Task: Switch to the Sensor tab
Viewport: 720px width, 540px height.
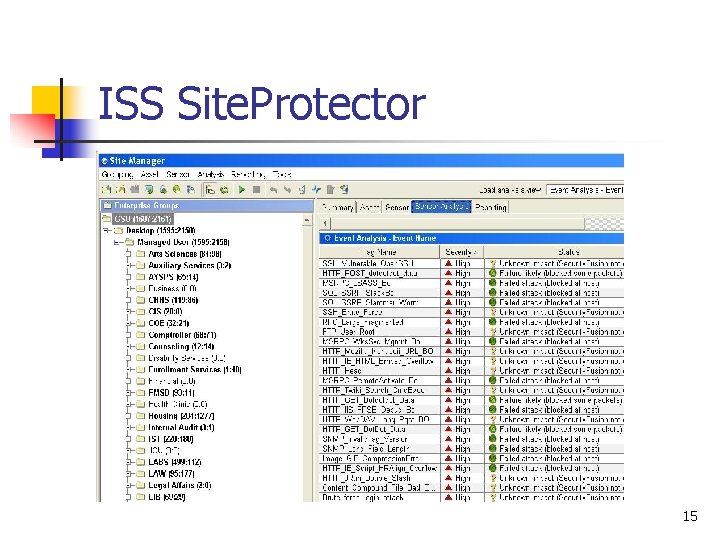Action: [x=397, y=208]
